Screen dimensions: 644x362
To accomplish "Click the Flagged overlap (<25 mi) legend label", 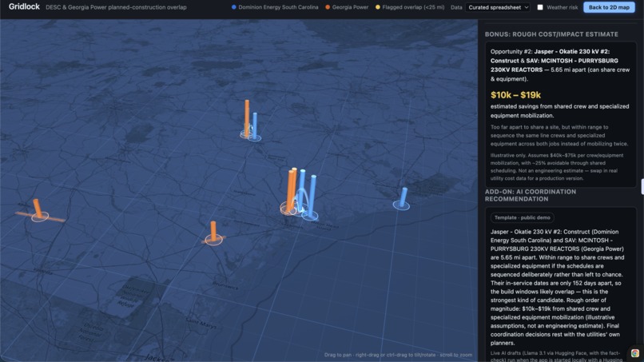I will [413, 7].
